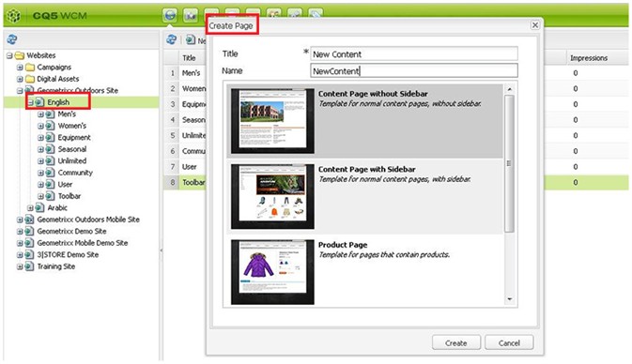
Task: Expand the Men's tree node
Action: pos(40,114)
